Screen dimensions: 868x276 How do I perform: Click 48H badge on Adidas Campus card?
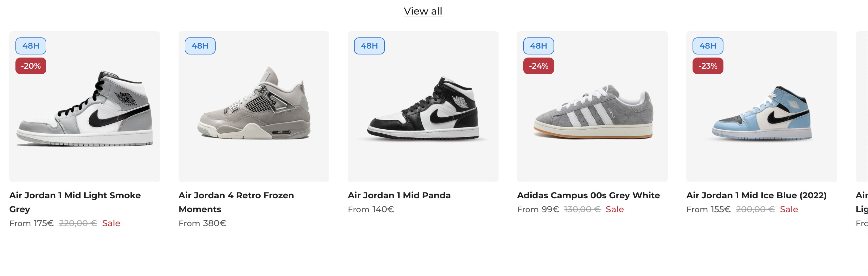(x=538, y=46)
